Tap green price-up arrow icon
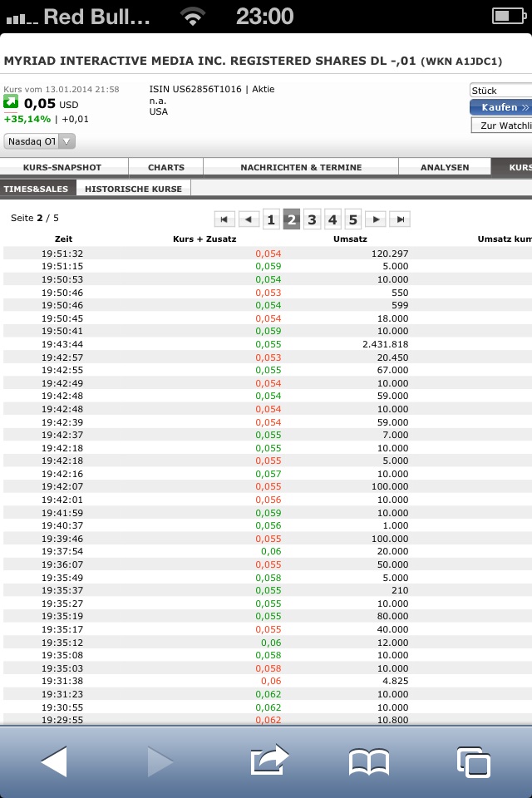 point(11,101)
